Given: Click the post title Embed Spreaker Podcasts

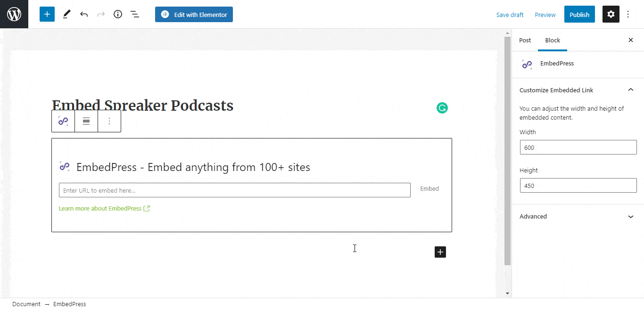Looking at the screenshot, I should pos(142,105).
